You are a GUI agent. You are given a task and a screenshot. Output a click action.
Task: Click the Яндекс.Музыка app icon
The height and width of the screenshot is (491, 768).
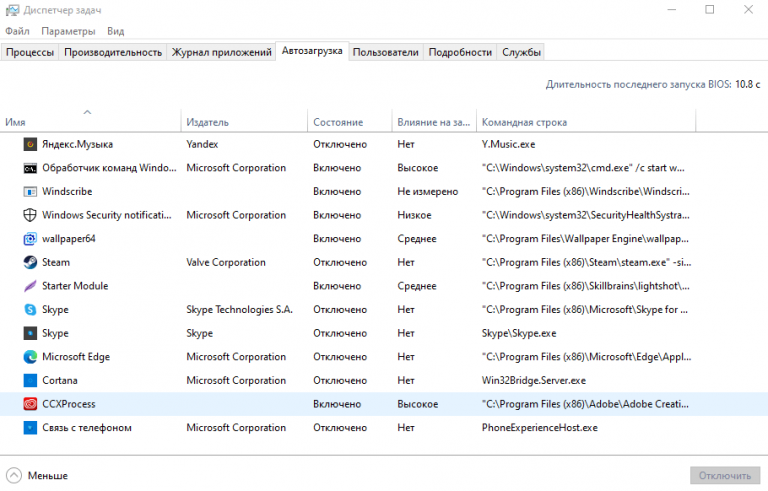(30, 144)
